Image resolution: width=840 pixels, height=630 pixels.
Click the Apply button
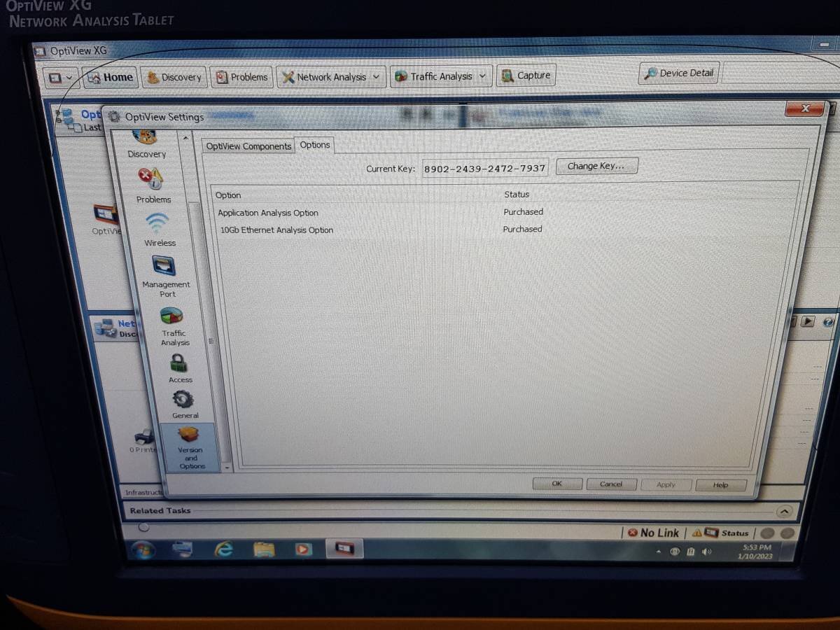(x=666, y=484)
